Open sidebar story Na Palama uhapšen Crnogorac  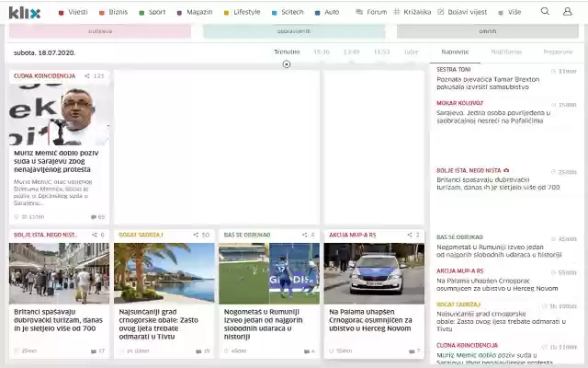coord(497,284)
